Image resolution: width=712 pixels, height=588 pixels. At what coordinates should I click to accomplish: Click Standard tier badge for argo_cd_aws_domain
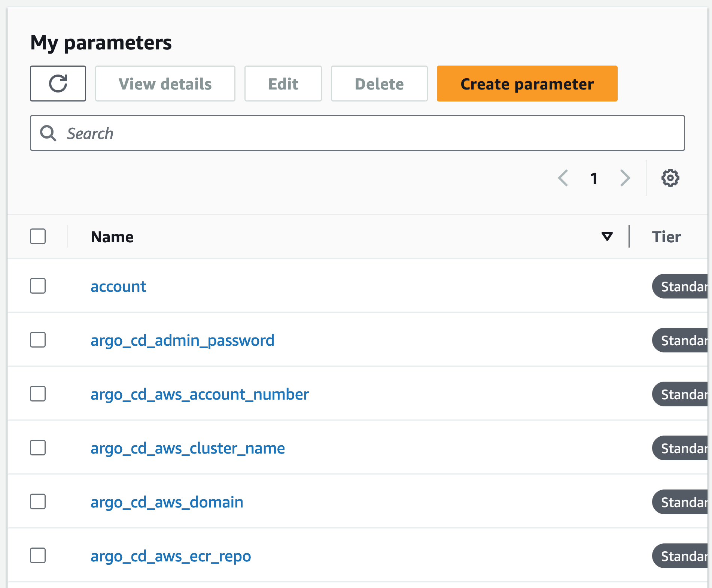(680, 502)
